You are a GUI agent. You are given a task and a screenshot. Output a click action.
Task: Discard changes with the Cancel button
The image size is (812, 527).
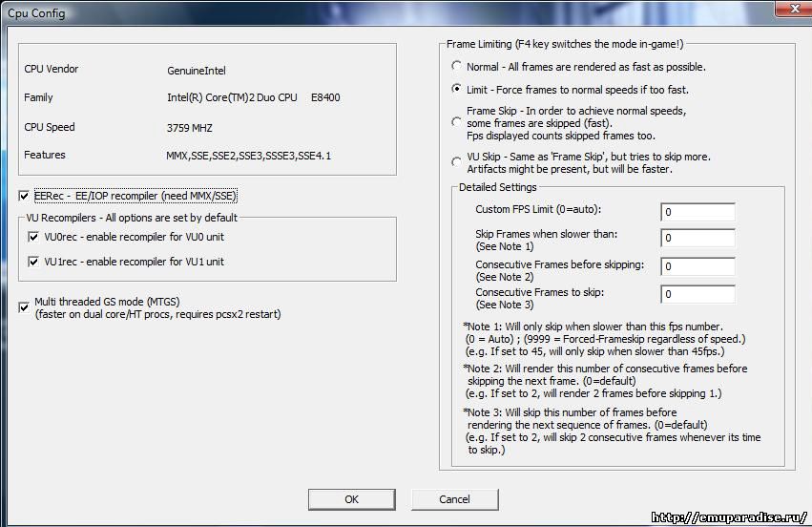455,499
